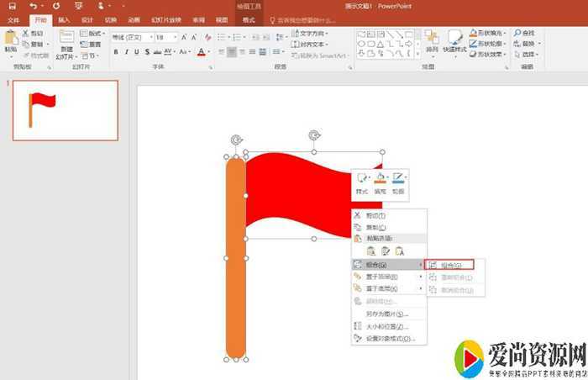Select the slide 1 thumbnail with flag

pyautogui.click(x=65, y=110)
